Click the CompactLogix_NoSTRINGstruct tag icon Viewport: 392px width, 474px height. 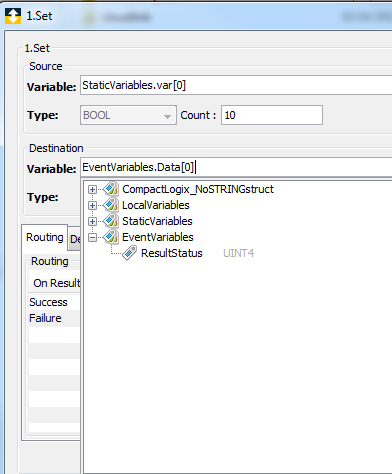[x=111, y=189]
